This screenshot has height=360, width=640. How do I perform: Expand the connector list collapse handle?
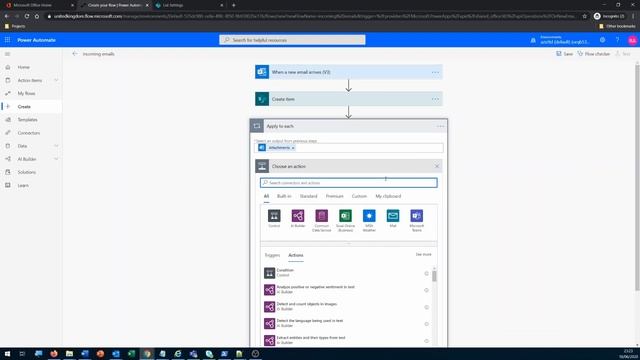[349, 243]
